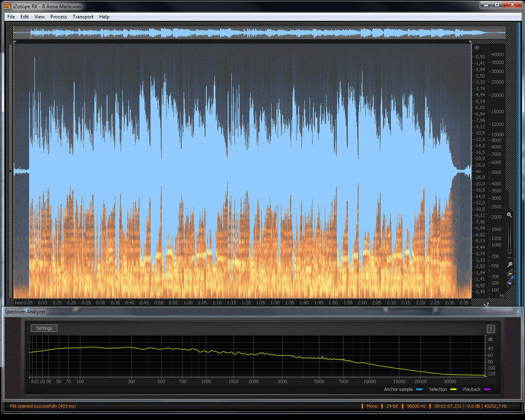Switch to spectrogram view using orange icon
The width and height of the screenshot is (525, 420).
coord(510,273)
